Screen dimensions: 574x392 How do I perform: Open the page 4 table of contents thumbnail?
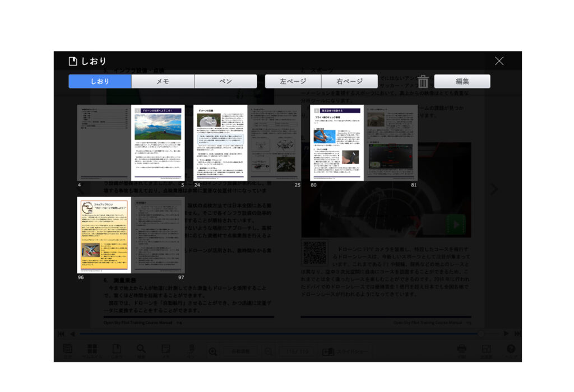(104, 142)
